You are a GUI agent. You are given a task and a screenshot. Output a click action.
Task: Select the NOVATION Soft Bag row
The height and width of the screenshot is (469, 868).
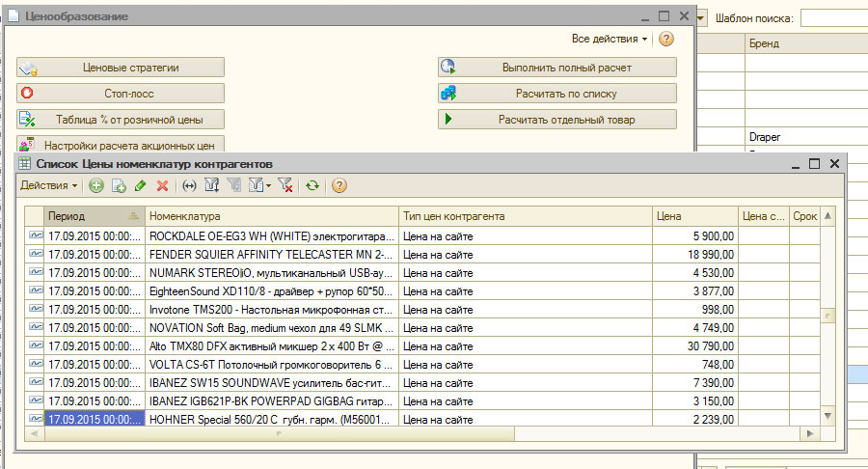421,328
